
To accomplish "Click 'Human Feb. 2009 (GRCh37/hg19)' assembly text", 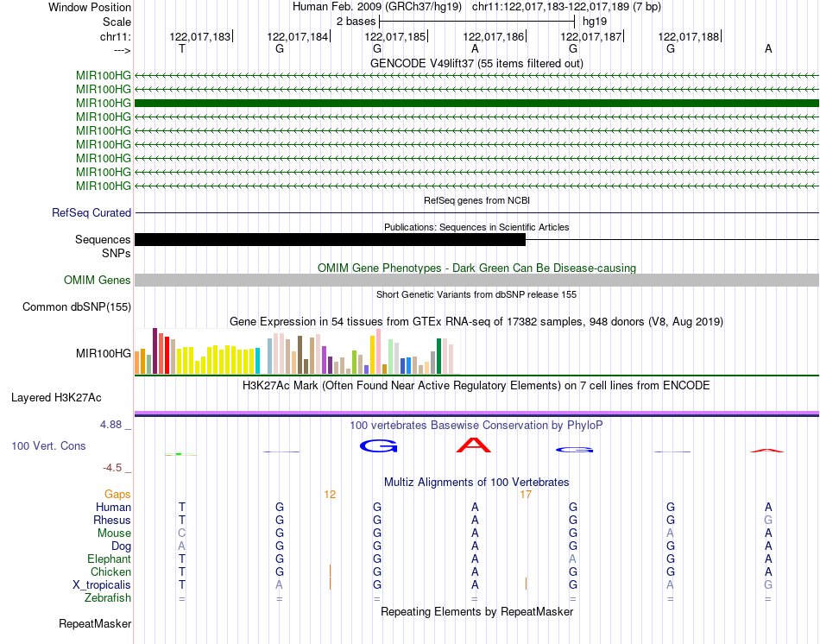I will (377, 7).
